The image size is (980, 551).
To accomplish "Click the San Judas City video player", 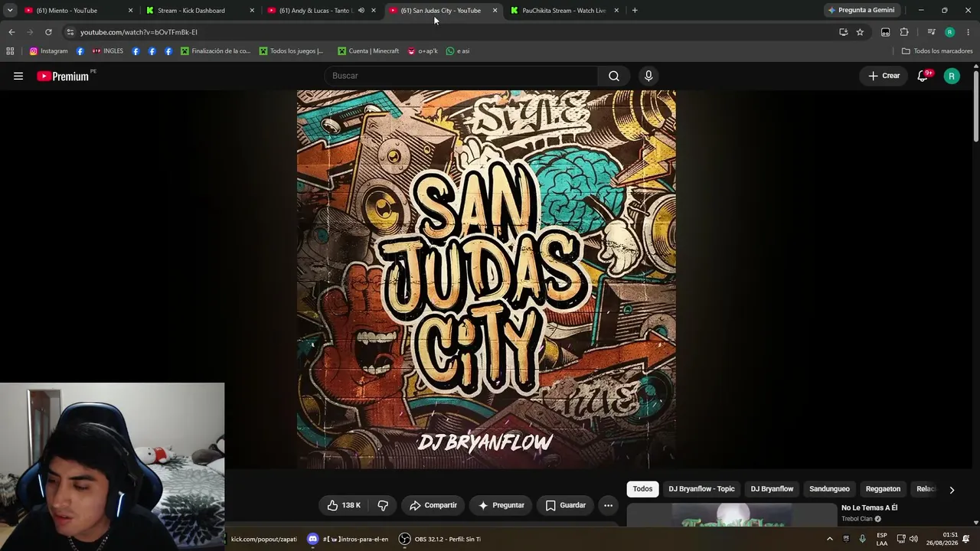I will pos(486,279).
